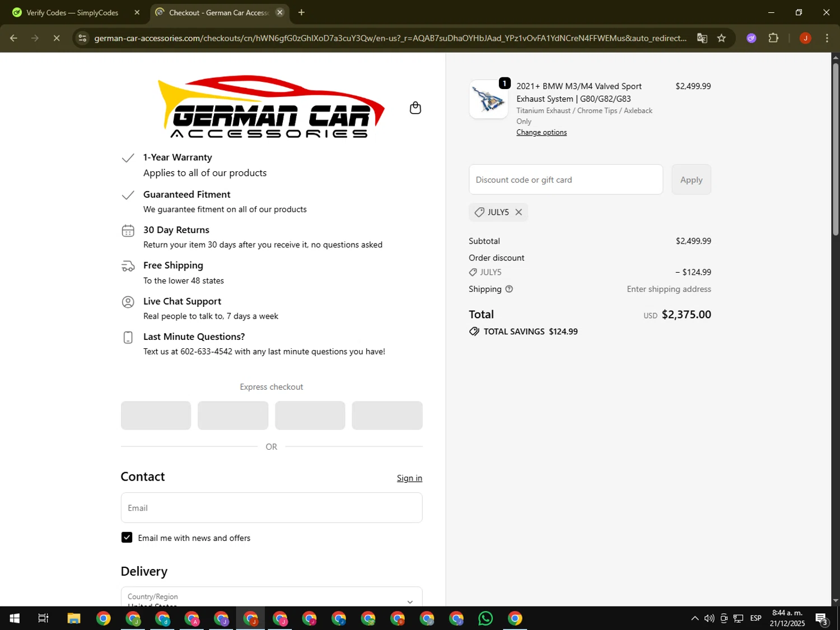
Task: Click the Free Shipping heading
Action: pos(173,265)
